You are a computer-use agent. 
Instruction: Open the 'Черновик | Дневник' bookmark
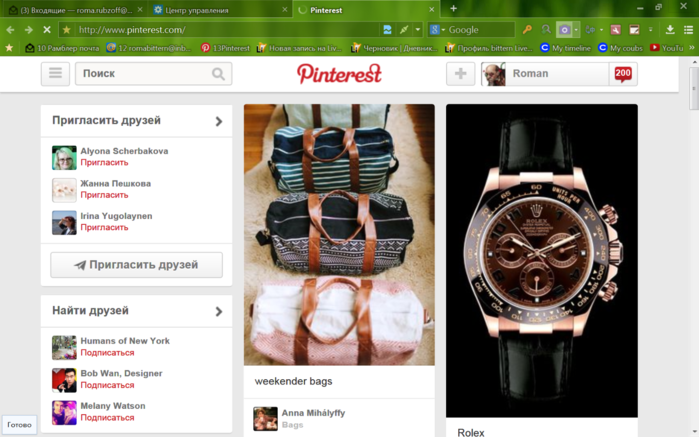click(x=394, y=48)
